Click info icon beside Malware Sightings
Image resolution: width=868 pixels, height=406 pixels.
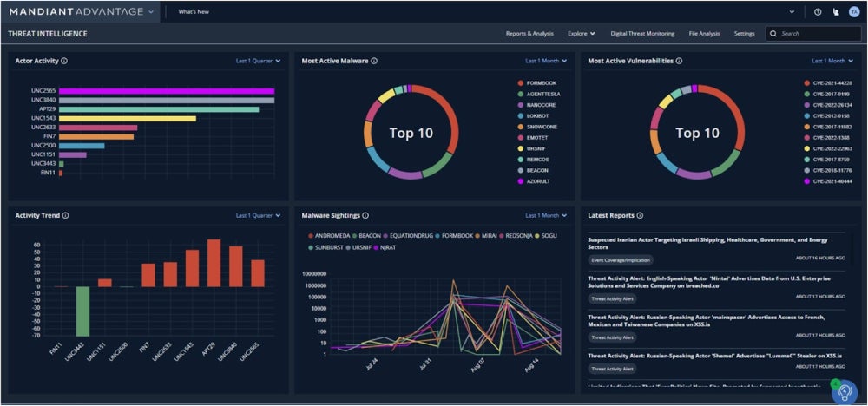[365, 215]
